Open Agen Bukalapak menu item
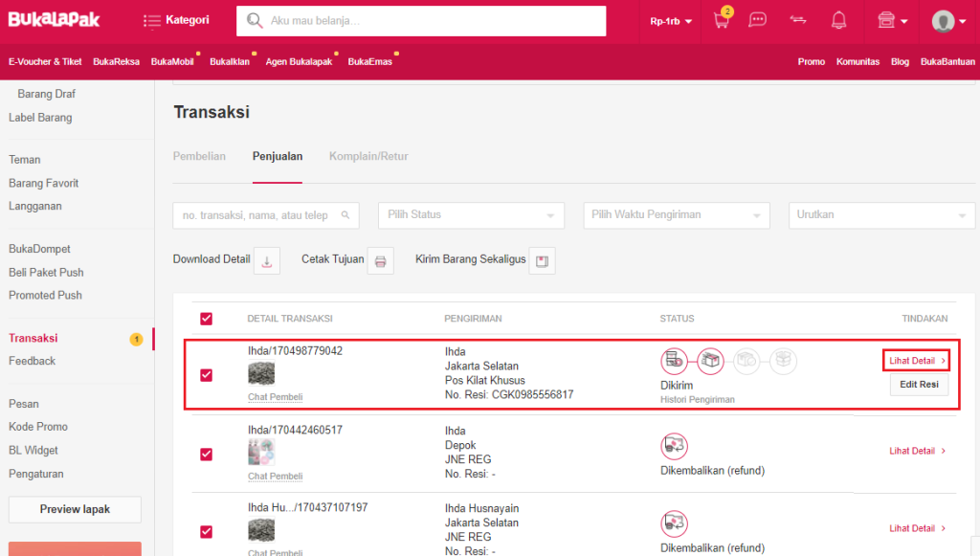980x556 pixels. (299, 61)
